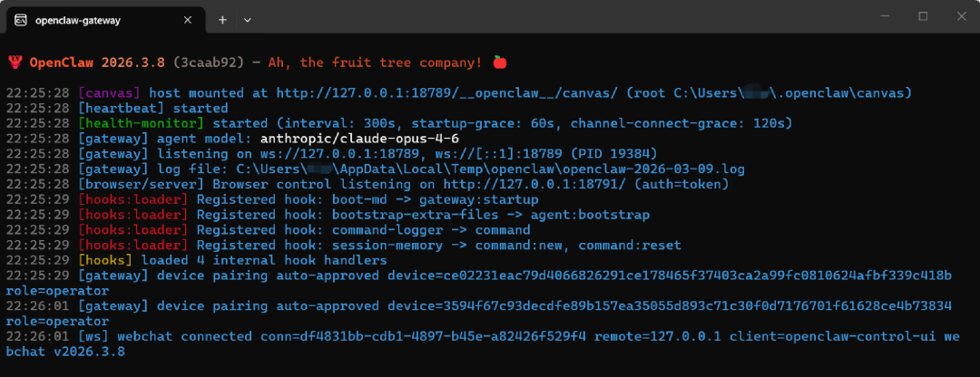Click the [ws] webchat connected log tag
The width and height of the screenshot is (980, 377).
[94, 336]
